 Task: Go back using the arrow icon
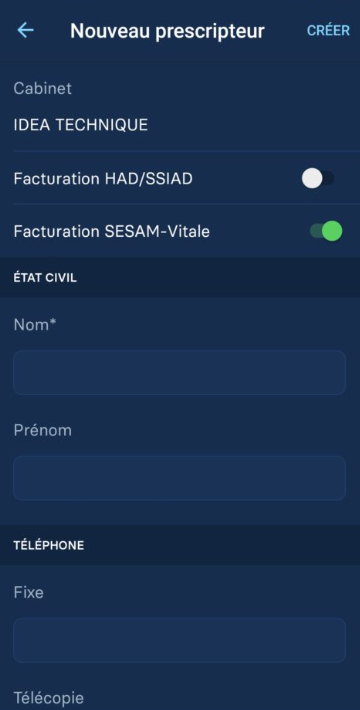25,30
